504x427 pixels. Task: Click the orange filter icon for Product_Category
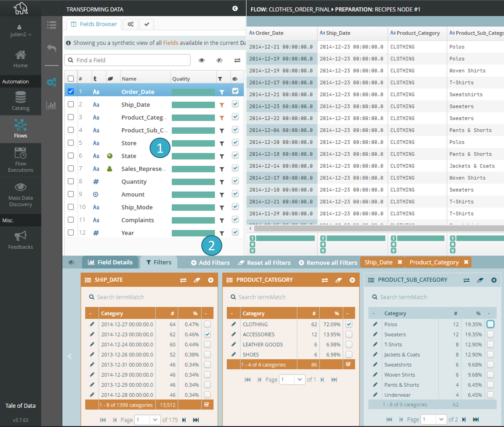coord(222,118)
